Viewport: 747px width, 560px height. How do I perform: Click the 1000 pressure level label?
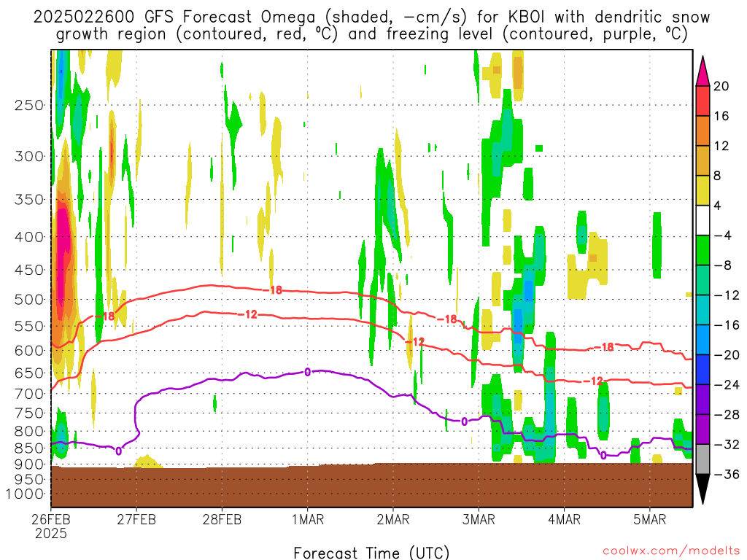point(26,494)
